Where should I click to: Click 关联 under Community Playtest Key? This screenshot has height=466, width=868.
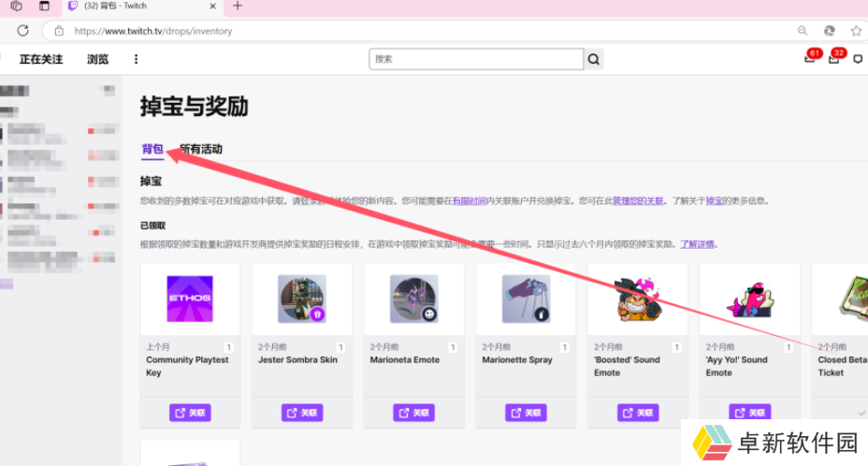coord(190,413)
